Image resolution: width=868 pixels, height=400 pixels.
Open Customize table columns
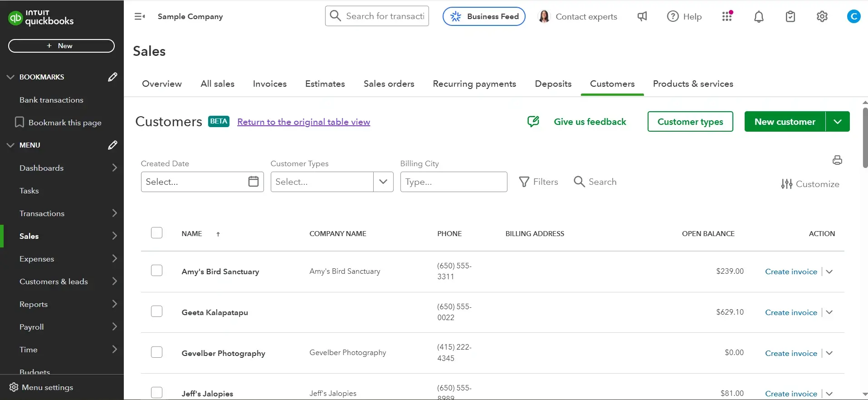(810, 184)
